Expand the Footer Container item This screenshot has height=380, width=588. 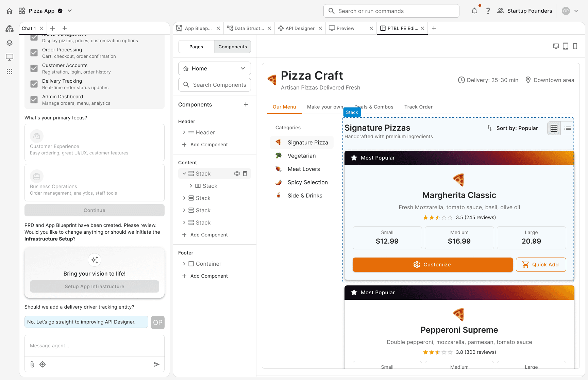tap(184, 264)
